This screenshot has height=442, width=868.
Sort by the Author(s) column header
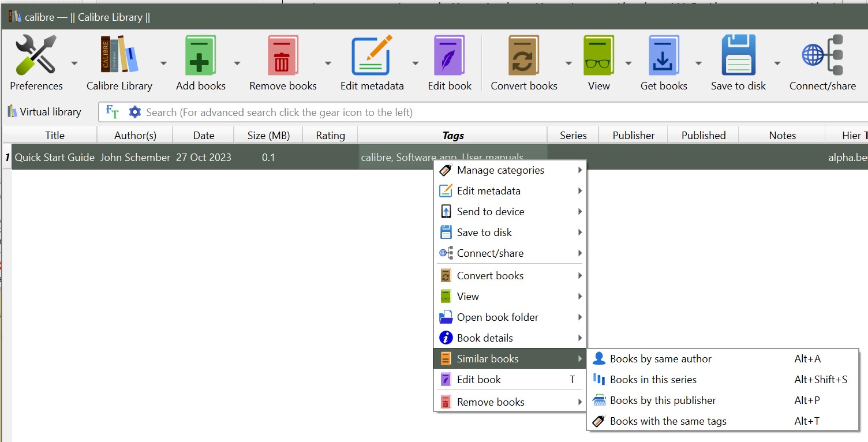[135, 136]
